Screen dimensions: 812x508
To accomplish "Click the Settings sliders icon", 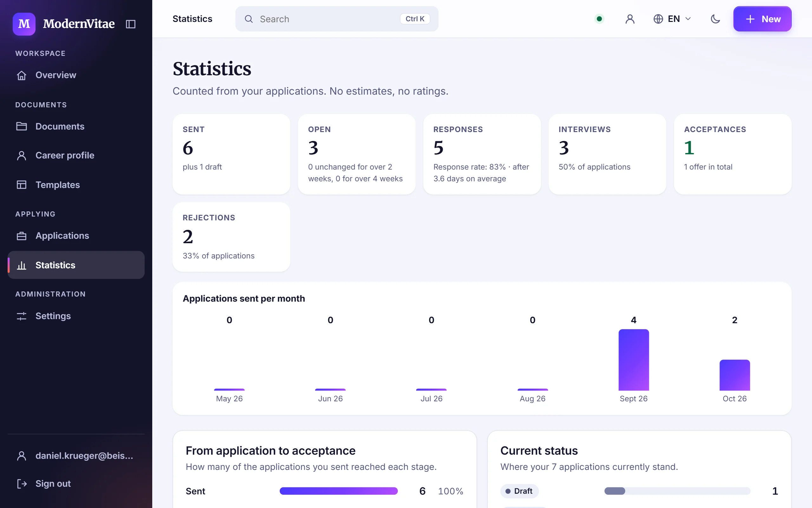I will tap(22, 316).
